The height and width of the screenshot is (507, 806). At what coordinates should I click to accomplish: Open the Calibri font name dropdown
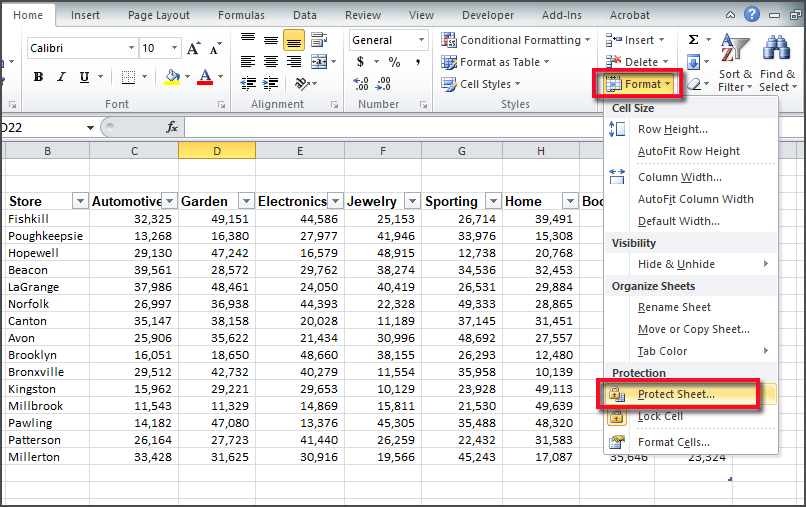point(131,48)
